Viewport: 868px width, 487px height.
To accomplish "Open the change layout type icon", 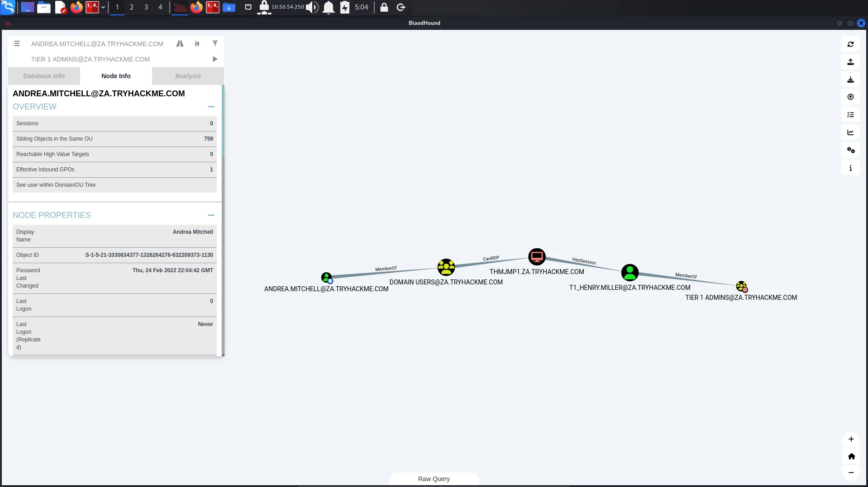I will point(850,115).
